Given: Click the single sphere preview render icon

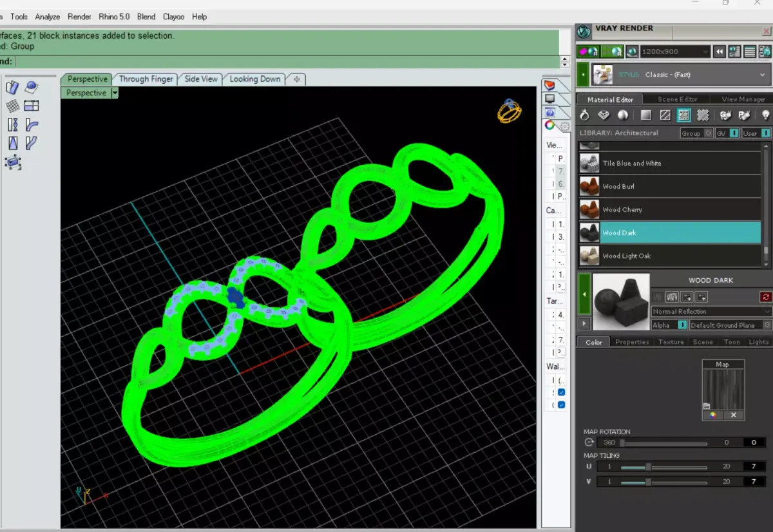Looking at the screenshot, I should [x=632, y=52].
